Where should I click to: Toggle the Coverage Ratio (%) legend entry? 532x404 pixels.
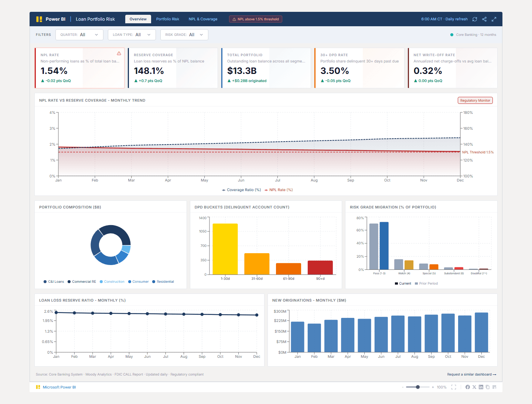tap(241, 190)
